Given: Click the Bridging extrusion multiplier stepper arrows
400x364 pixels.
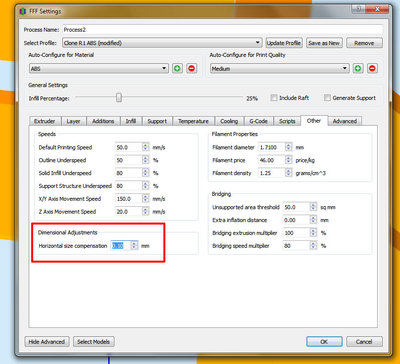Looking at the screenshot, I should click(313, 233).
